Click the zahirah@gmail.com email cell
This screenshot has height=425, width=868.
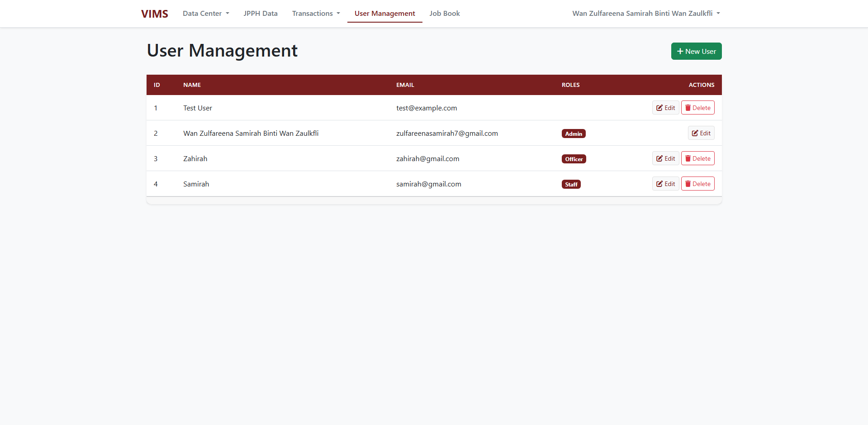(x=427, y=159)
